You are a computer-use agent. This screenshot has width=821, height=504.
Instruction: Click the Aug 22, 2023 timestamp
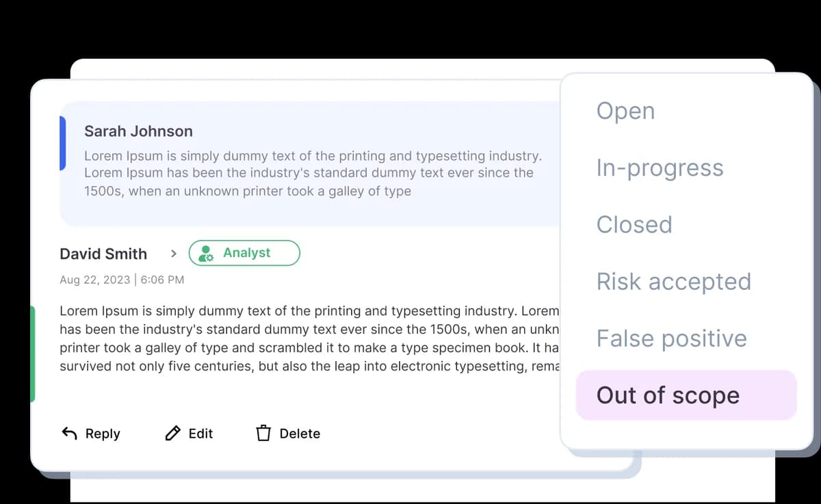(121, 280)
